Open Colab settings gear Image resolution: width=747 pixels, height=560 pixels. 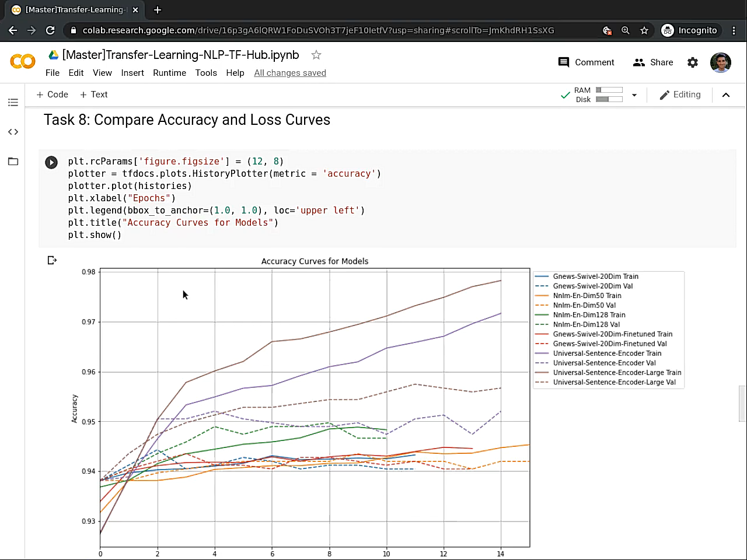(692, 62)
